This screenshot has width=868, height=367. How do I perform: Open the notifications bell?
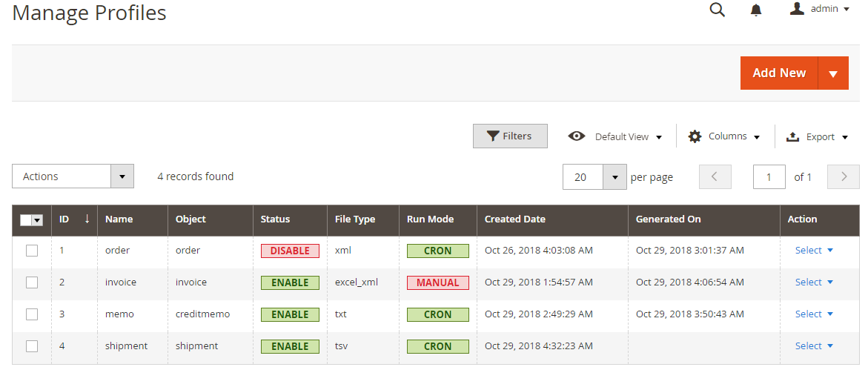click(756, 10)
